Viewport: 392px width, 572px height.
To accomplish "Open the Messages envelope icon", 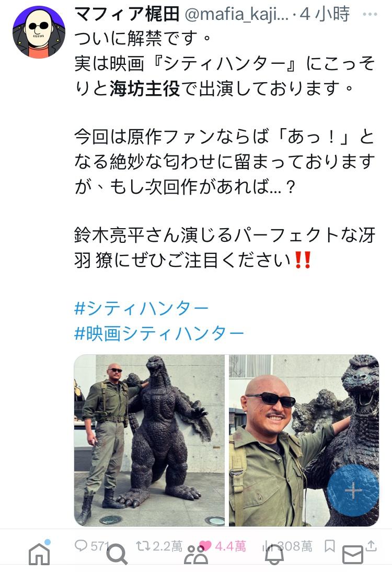I will coord(353,555).
